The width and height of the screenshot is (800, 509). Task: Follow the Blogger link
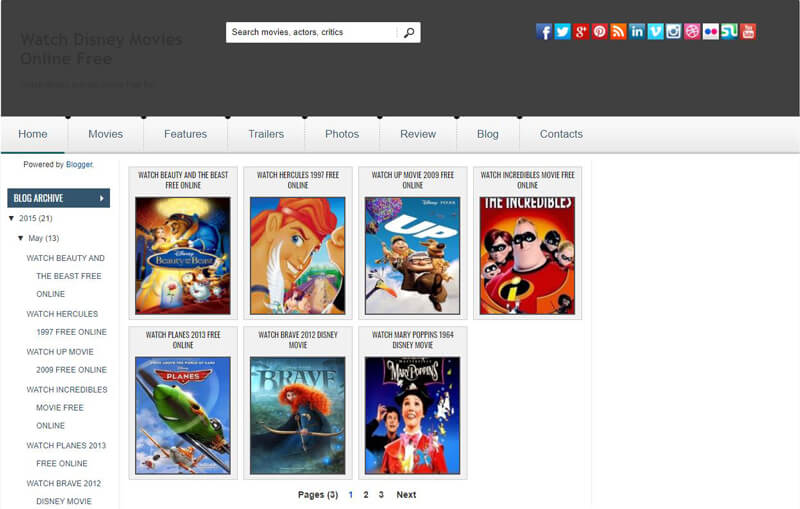pyautogui.click(x=79, y=164)
